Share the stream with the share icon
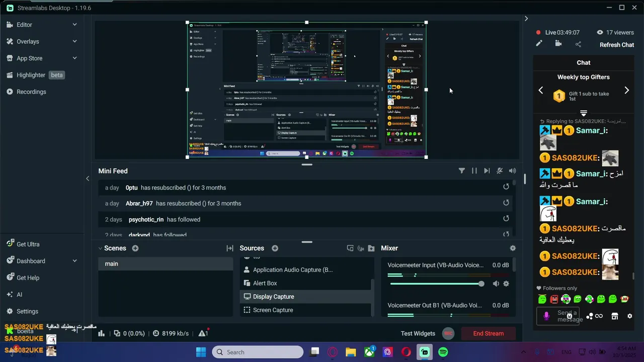This screenshot has width=644, height=362. 578,44
